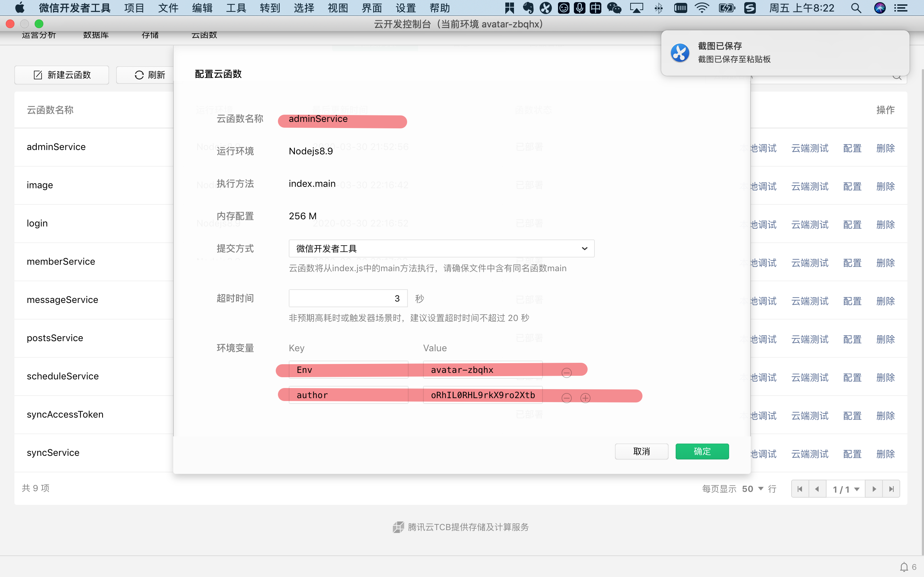
Task: Click the screenshot tool icon in menu bar
Action: [546, 7]
